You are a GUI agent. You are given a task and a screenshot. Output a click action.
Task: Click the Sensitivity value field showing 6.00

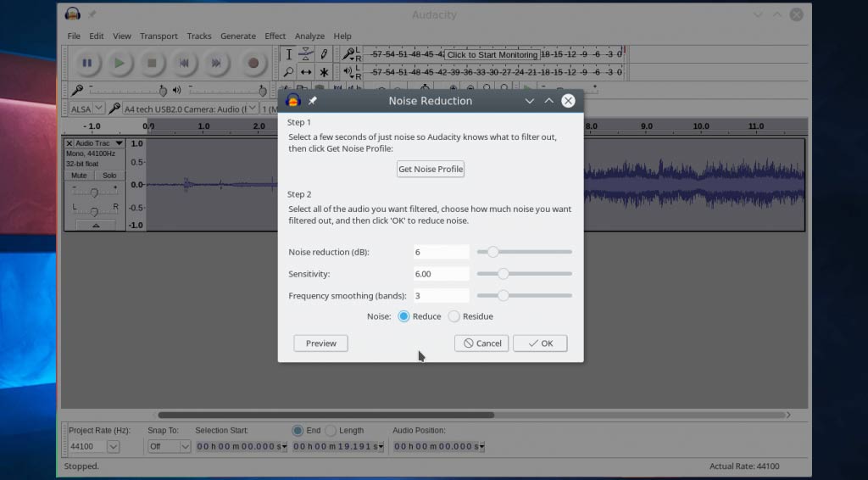point(441,273)
